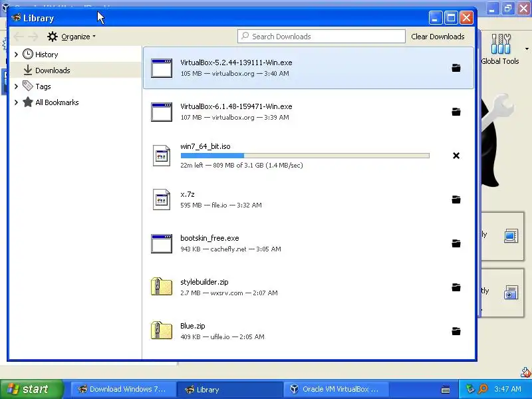The width and height of the screenshot is (532, 399).
Task: Click '2.7 MB — wxsrv.com — 2:07 AM' details
Action: (229, 293)
